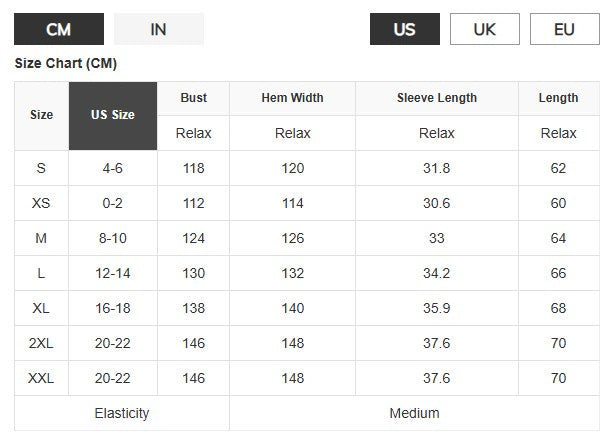Click the Length column header
616x447 pixels.
coord(559,98)
